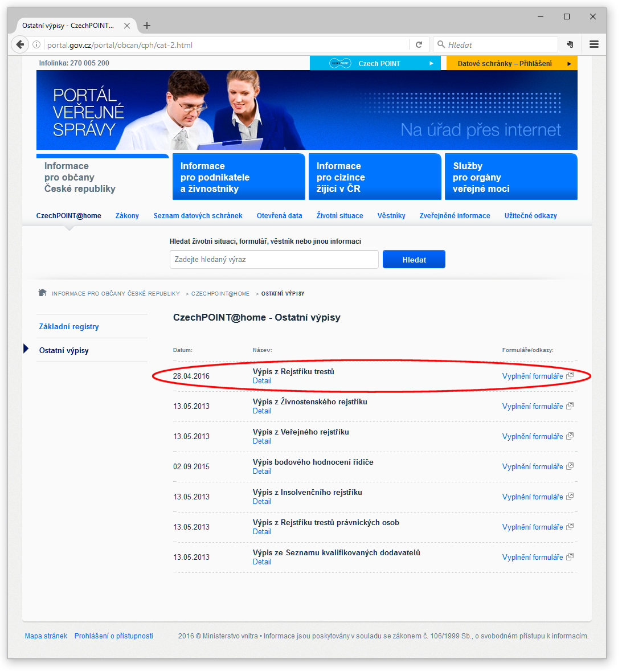The image size is (622, 672).
Task: Open the Zákony menu item
Action: (x=127, y=216)
